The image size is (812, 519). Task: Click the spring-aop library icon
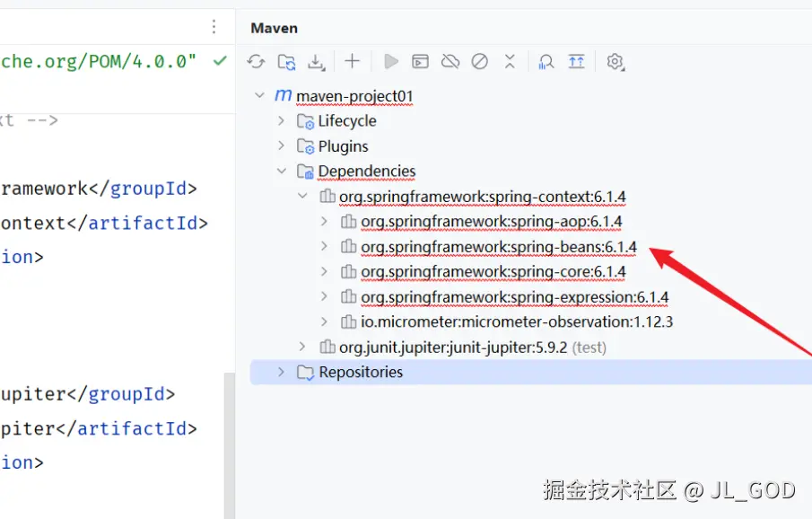click(348, 221)
